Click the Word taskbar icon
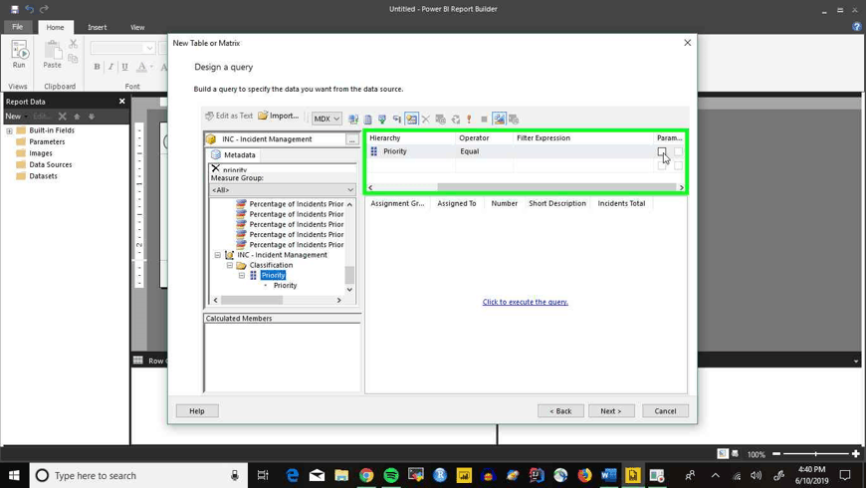868x490 pixels. [608, 476]
